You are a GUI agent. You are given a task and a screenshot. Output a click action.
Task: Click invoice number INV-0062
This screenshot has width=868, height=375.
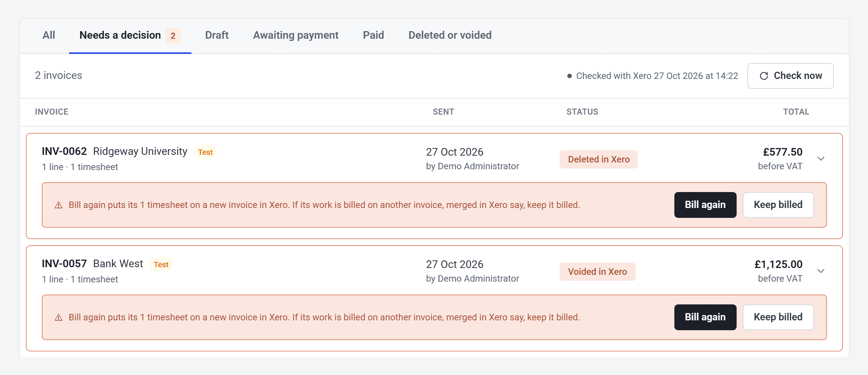64,151
